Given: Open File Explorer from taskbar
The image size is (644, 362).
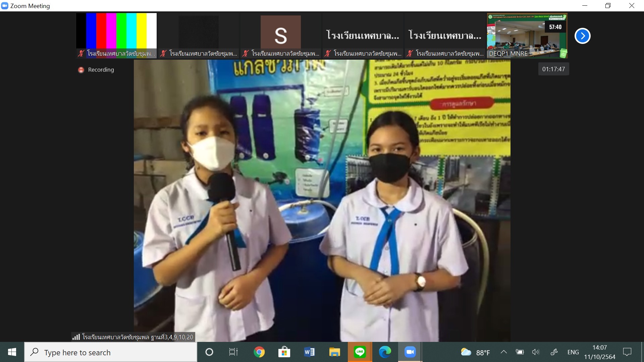Looking at the screenshot, I should coord(334,352).
